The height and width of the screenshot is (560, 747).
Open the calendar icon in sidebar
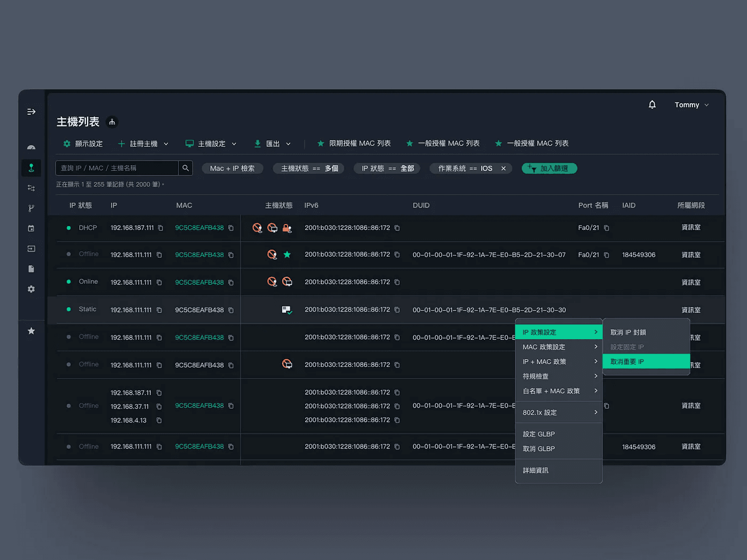pyautogui.click(x=31, y=228)
